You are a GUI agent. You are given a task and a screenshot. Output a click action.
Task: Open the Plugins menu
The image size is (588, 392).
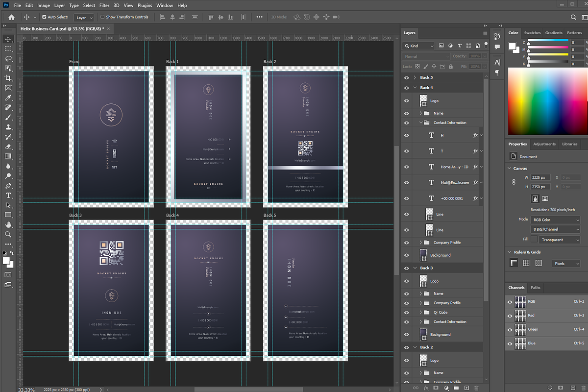pos(145,5)
